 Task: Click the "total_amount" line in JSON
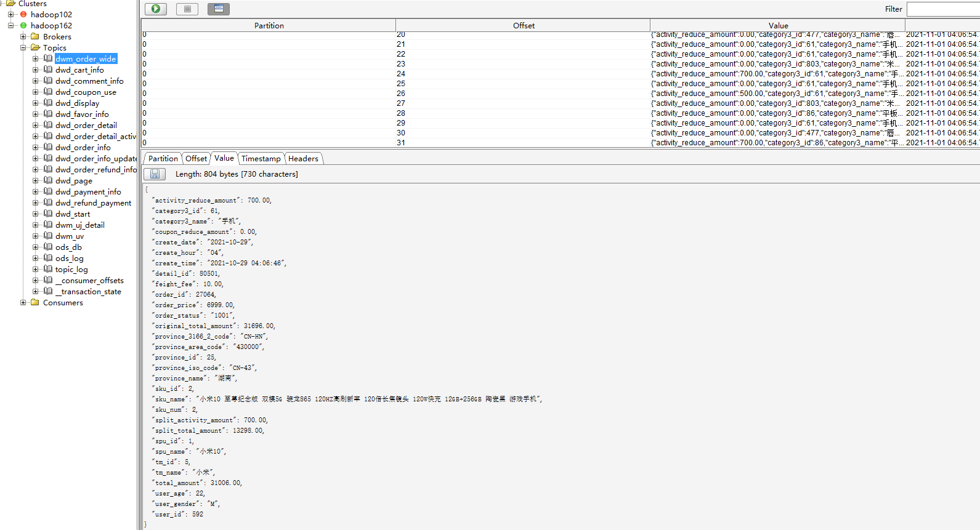coord(197,483)
